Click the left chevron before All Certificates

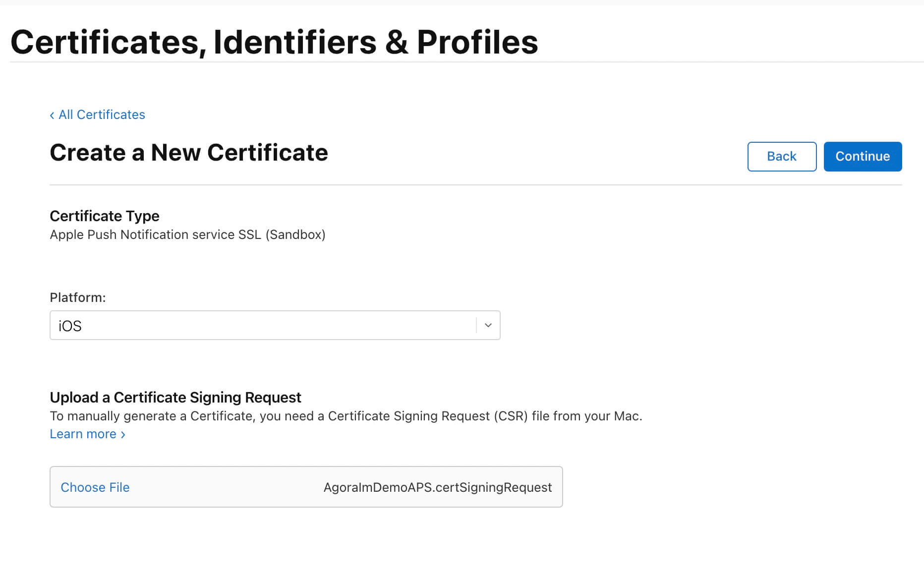(x=52, y=116)
